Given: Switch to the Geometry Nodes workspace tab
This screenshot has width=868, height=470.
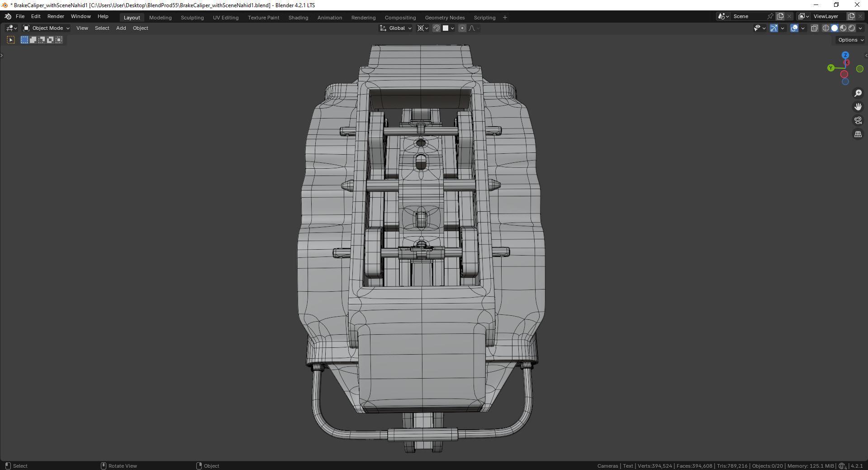Looking at the screenshot, I should click(x=445, y=18).
